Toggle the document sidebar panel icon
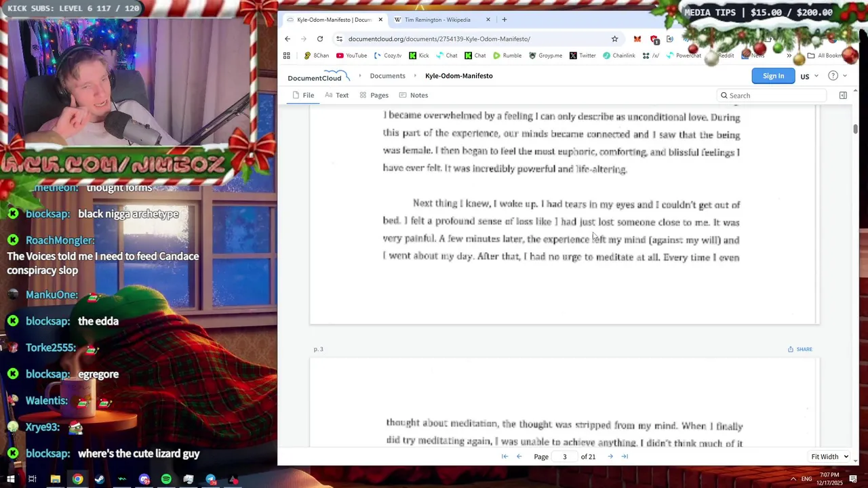The image size is (868, 488). pos(843,96)
